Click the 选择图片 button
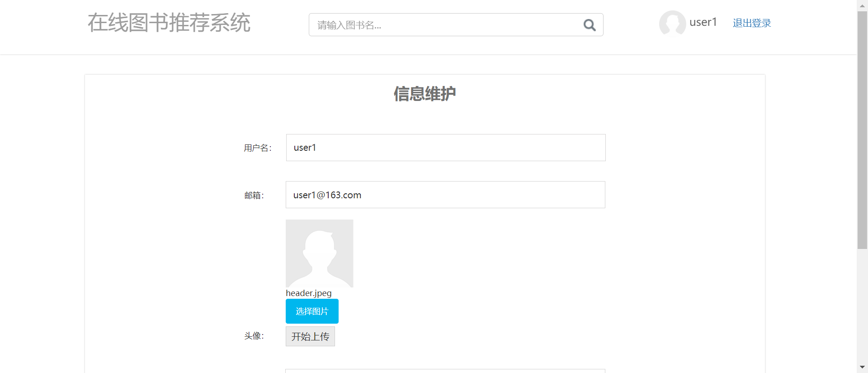The width and height of the screenshot is (868, 373). click(312, 311)
